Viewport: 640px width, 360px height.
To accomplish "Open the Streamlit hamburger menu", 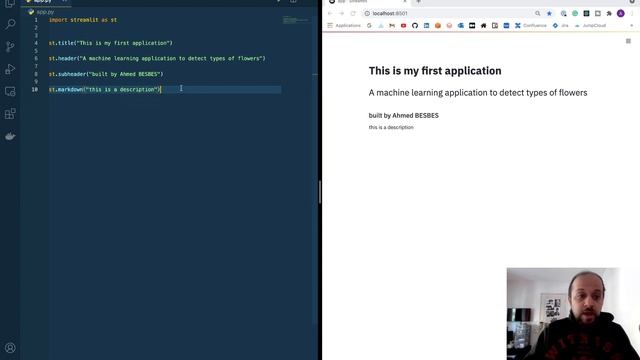I will coord(628,41).
